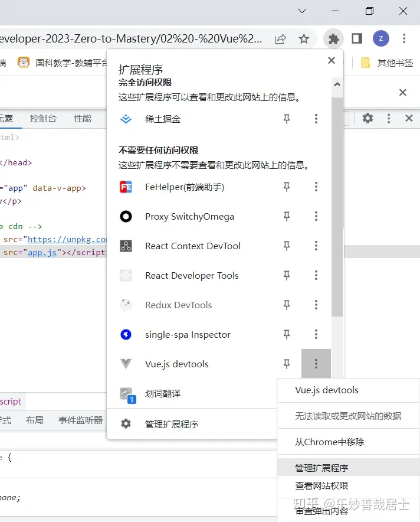Click 划词翻译 extension name
Screen dimensions: 420x522
pyautogui.click(x=163, y=393)
